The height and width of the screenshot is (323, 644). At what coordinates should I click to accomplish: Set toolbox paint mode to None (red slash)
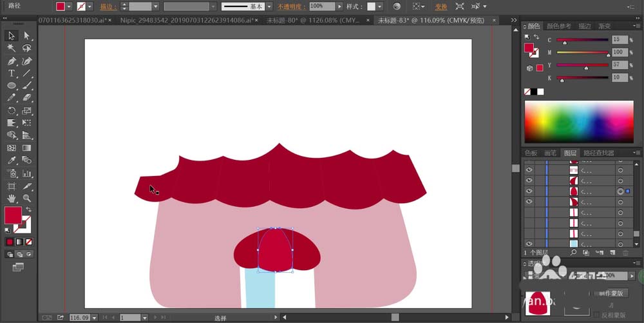[x=29, y=242]
